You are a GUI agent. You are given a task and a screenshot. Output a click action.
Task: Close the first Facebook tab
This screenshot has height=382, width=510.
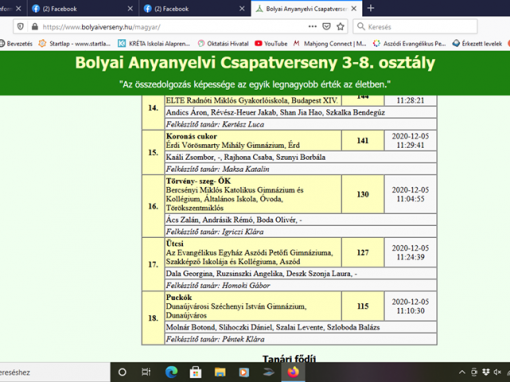pos(130,9)
